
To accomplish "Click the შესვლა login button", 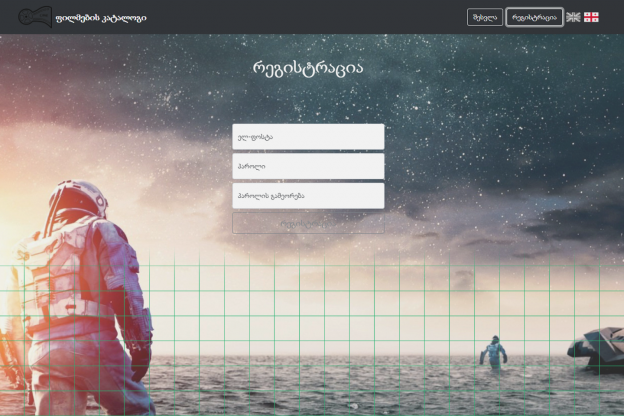I will coord(485,18).
